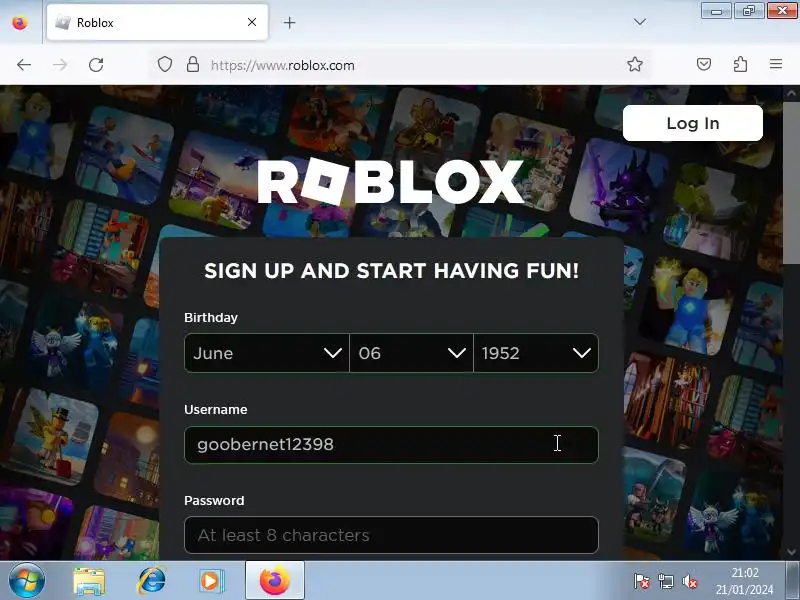Minimize the Firefox window
The width and height of the screenshot is (800, 600).
pyautogui.click(x=716, y=10)
